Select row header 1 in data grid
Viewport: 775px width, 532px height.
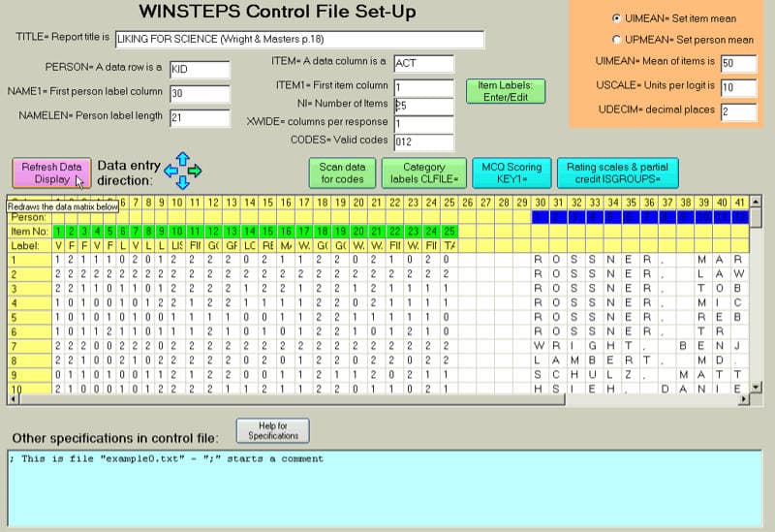(30, 260)
